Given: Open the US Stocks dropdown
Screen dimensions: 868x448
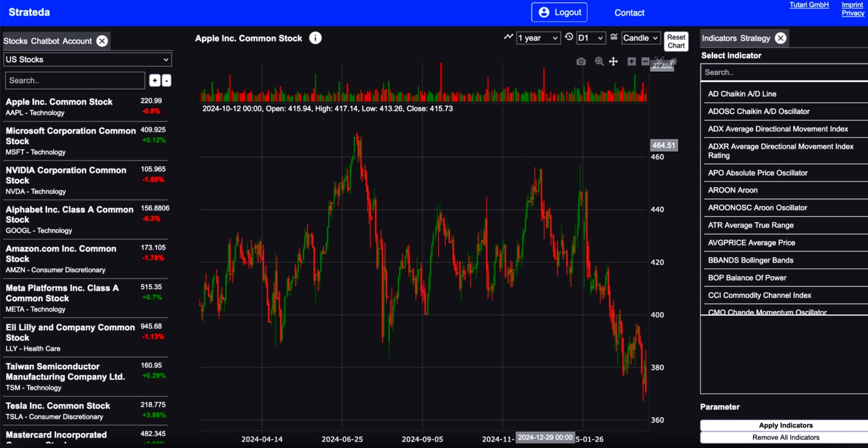Looking at the screenshot, I should 87,59.
